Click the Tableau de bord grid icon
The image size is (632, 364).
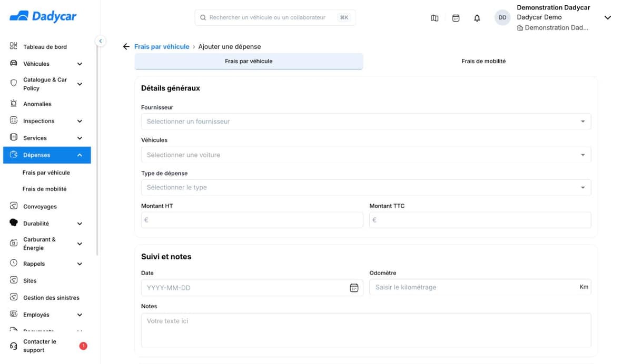pos(14,46)
